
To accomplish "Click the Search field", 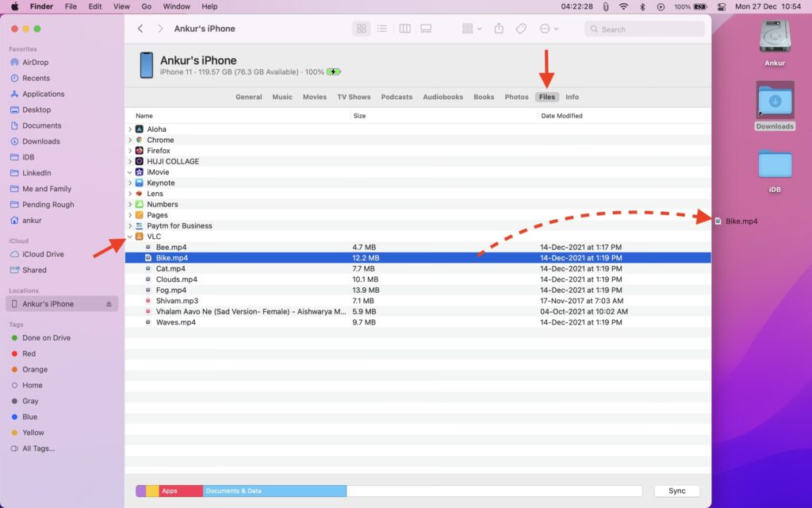I will pos(644,29).
